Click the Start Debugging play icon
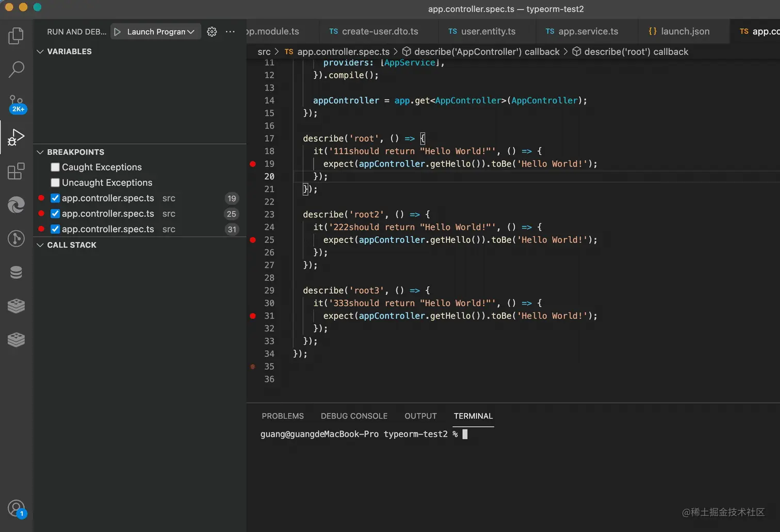The image size is (780, 532). point(118,32)
